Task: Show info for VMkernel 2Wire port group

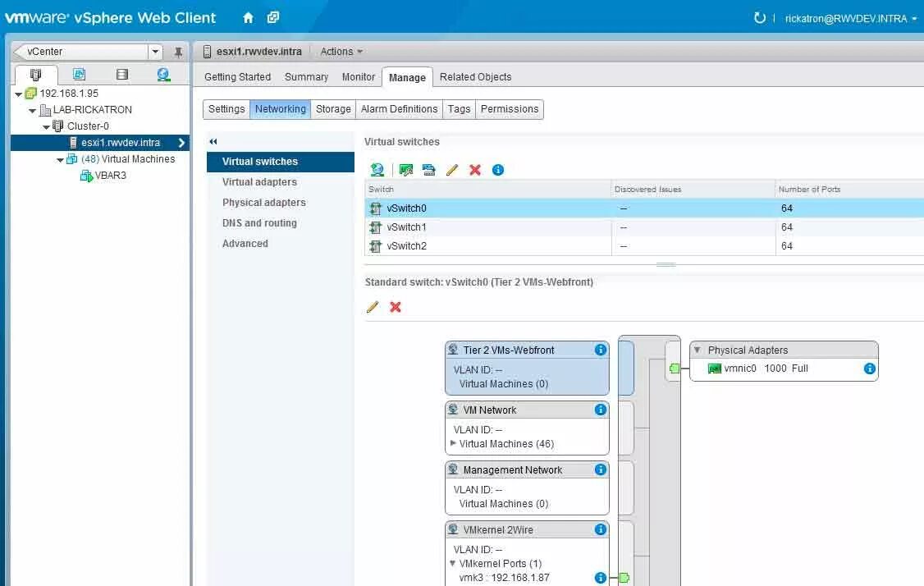Action: coord(601,529)
